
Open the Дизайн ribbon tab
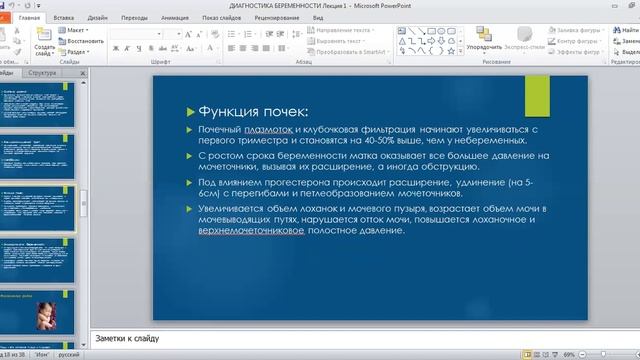98,18
